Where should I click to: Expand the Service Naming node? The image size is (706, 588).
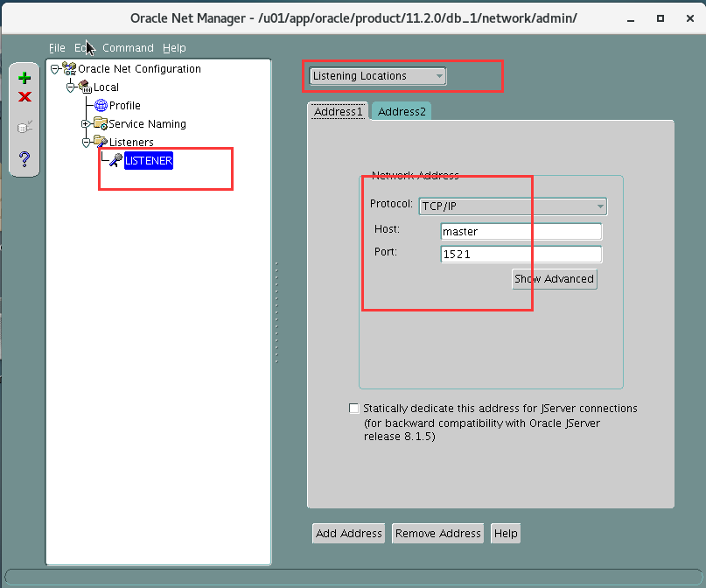click(x=86, y=124)
